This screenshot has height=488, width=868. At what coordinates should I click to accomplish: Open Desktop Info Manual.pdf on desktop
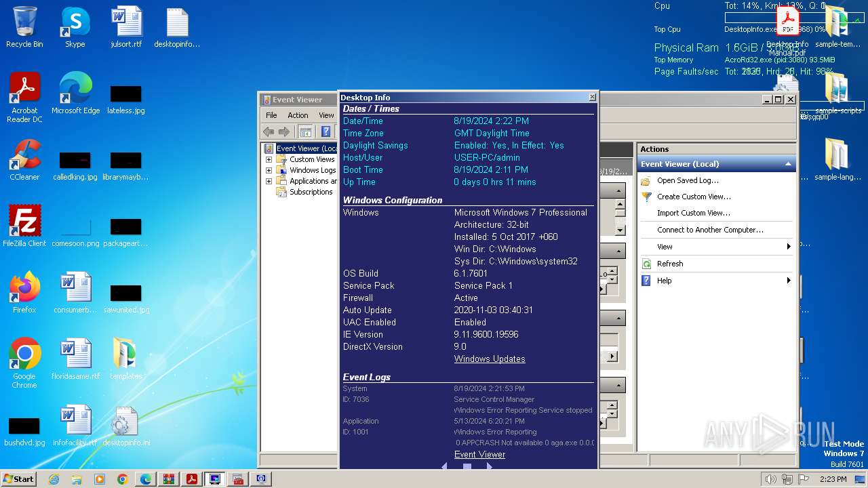click(x=787, y=31)
